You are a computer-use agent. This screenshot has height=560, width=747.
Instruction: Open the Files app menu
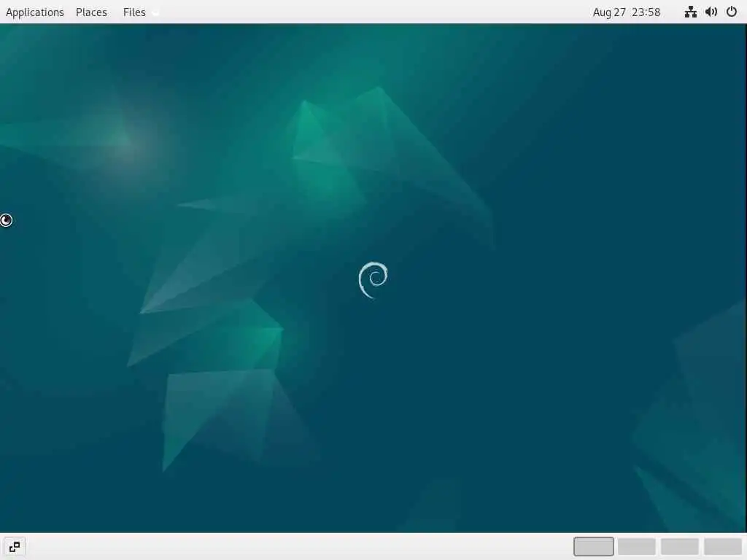tap(134, 12)
